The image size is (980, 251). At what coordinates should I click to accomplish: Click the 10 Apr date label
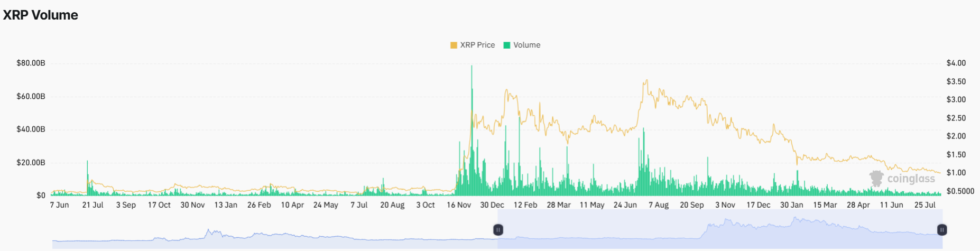pyautogui.click(x=292, y=205)
